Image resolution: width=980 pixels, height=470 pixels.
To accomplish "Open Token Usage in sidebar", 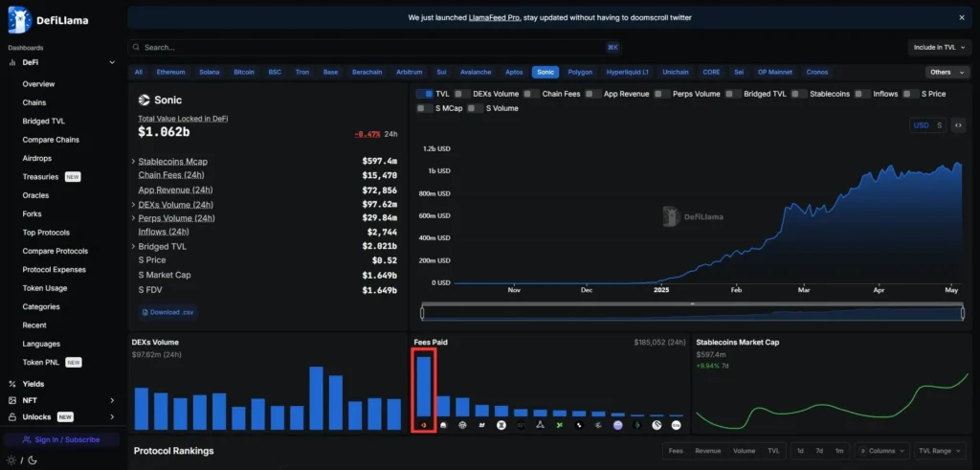I will [44, 288].
